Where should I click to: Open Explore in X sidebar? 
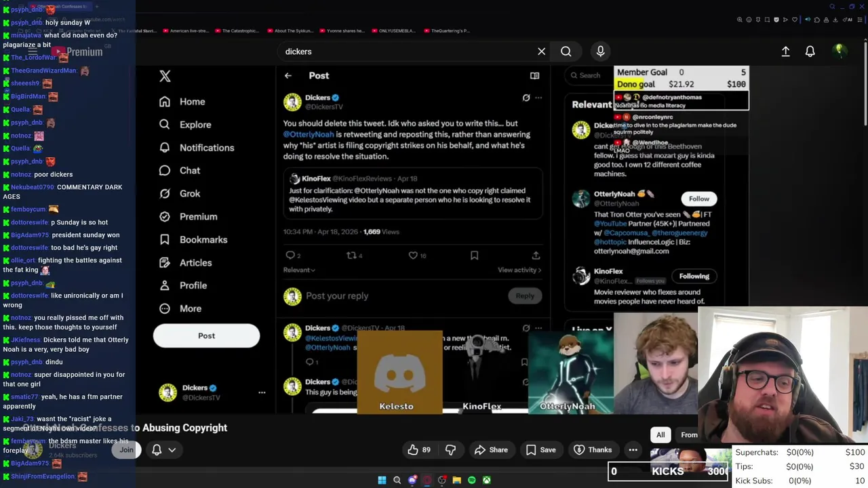click(185, 125)
